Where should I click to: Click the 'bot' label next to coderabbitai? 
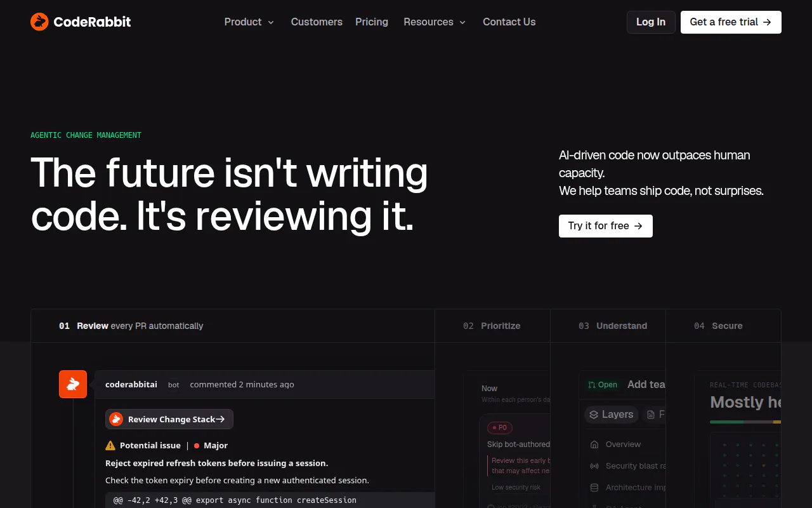(x=174, y=385)
